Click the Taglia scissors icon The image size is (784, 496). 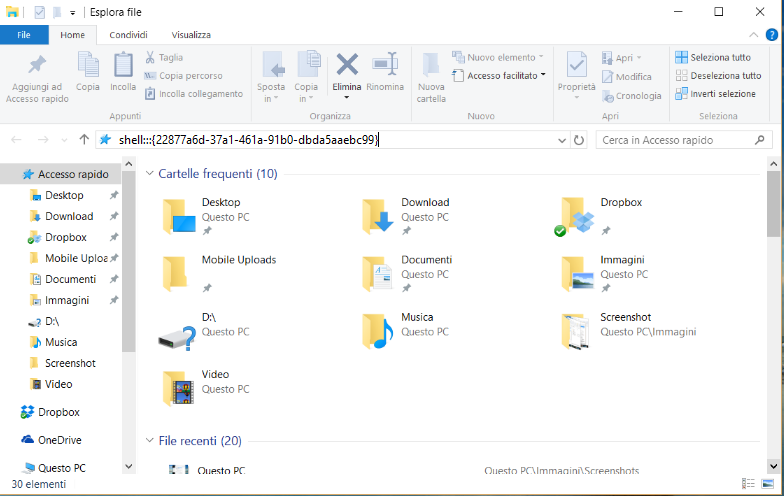coord(150,57)
